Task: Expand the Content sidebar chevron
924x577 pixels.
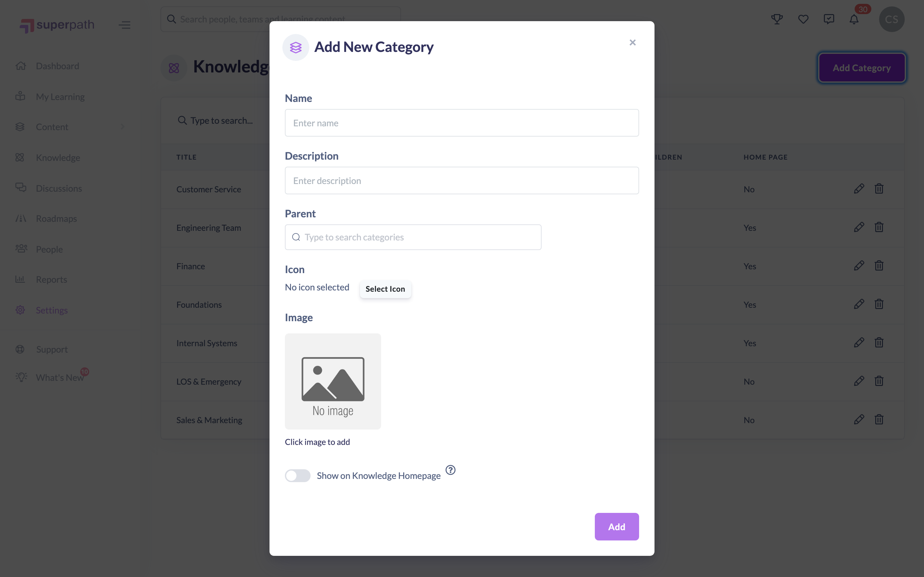Action: click(x=123, y=127)
